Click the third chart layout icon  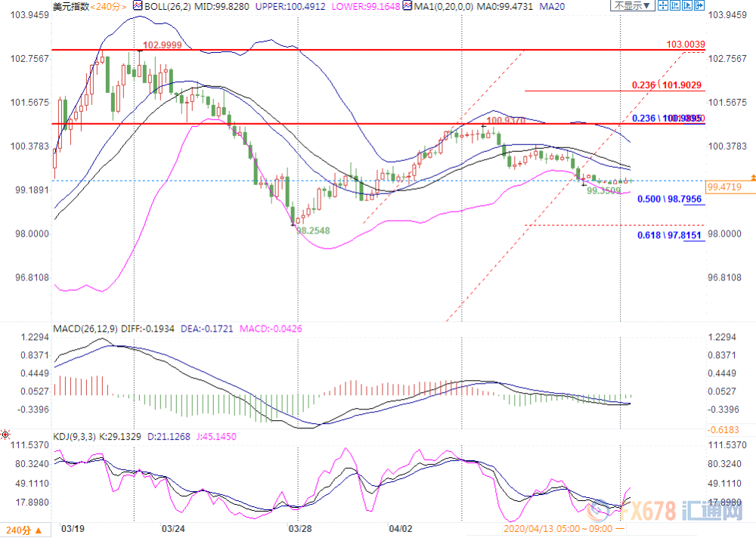[686, 5]
